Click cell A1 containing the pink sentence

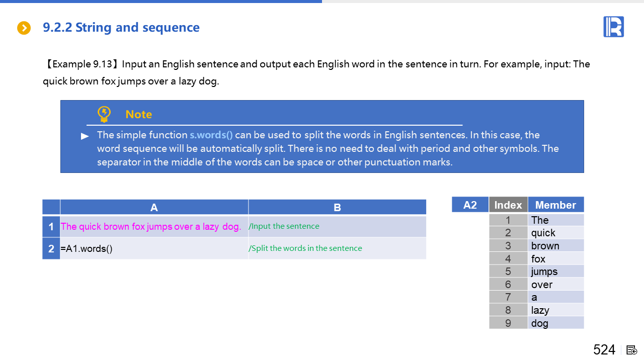(x=151, y=227)
